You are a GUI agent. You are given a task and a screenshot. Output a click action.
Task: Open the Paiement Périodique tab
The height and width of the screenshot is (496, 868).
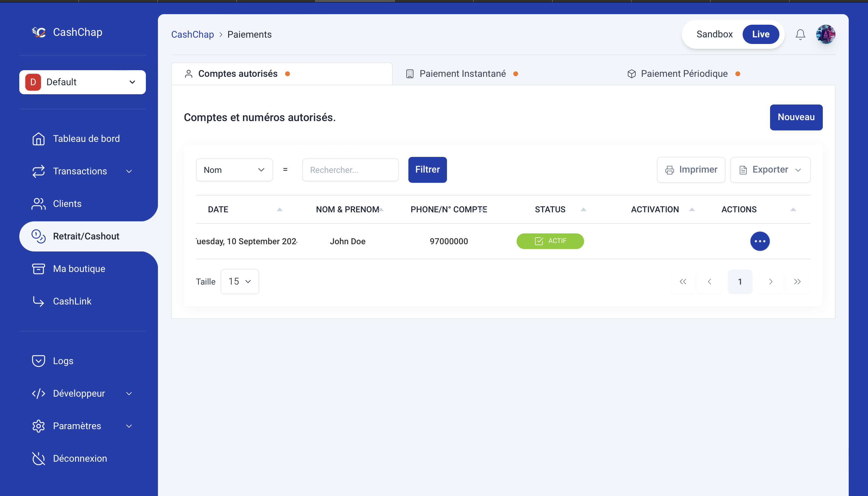[x=684, y=74]
